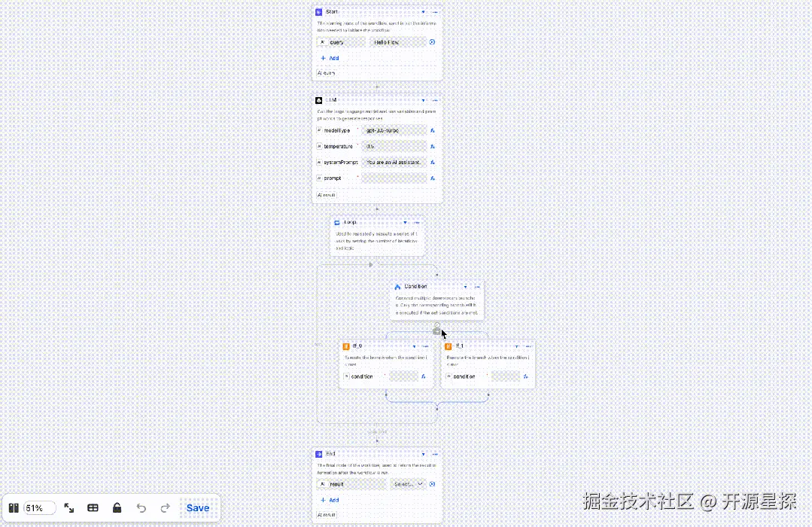
Task: Click the table layout icon in the bottom toolbar
Action: [x=93, y=507]
